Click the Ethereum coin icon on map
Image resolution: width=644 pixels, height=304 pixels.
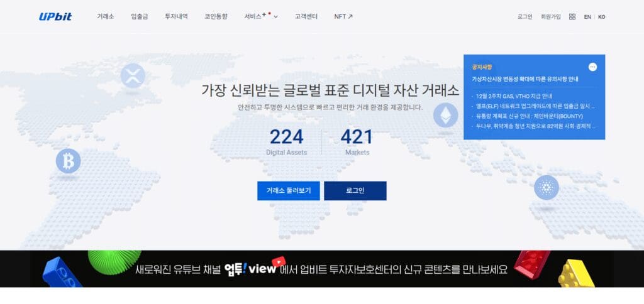[x=446, y=114]
